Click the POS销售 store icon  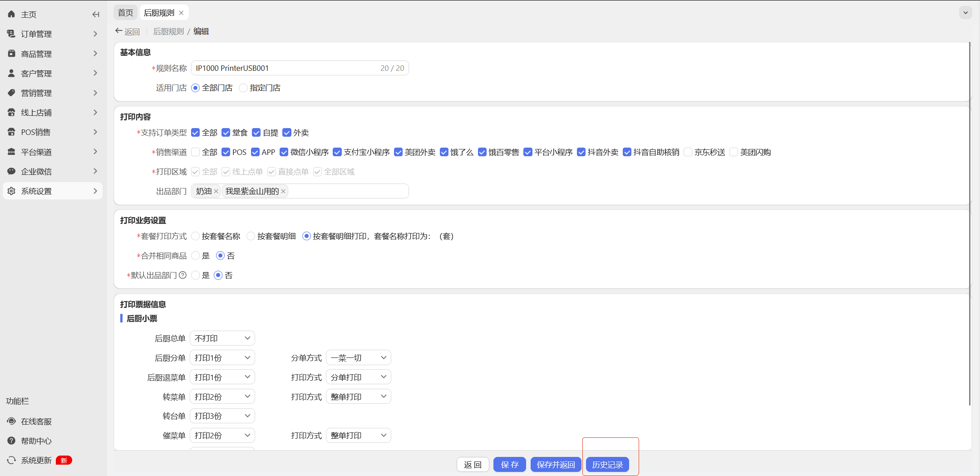pos(11,132)
